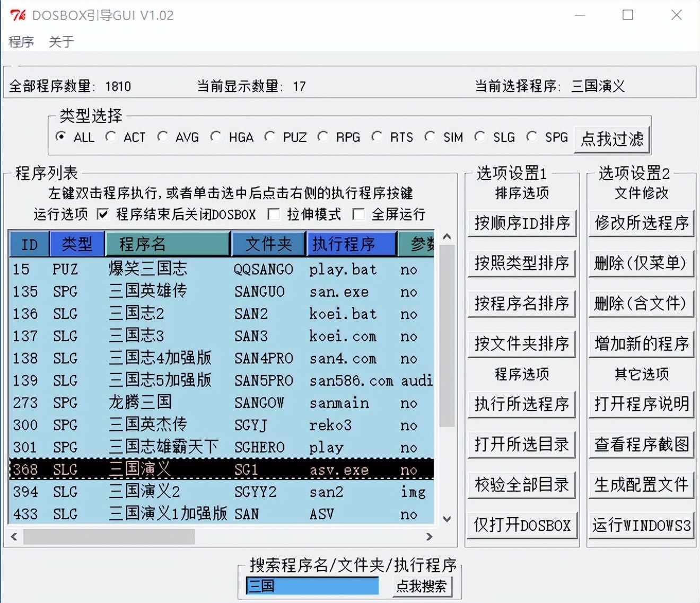Click the 程序名 column header
The height and width of the screenshot is (603, 700).
click(x=168, y=244)
